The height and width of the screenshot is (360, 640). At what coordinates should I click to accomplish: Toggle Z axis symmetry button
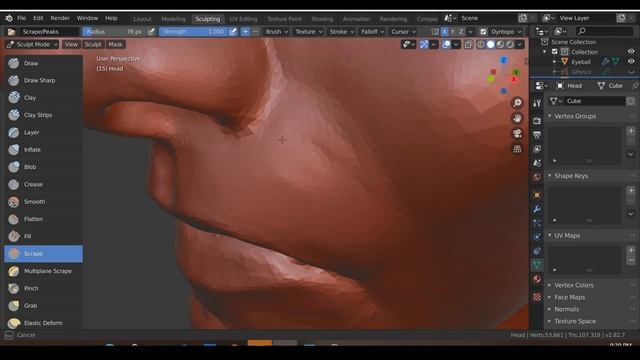461,32
